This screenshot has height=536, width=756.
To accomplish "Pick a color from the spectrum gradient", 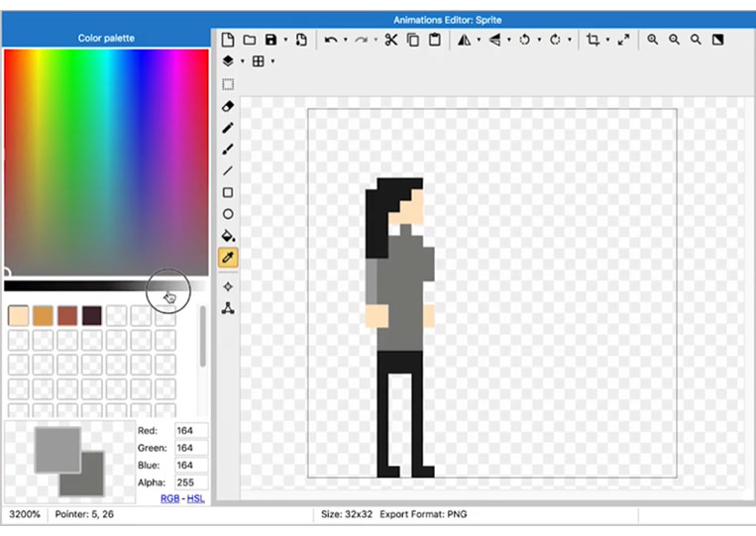I will click(106, 161).
